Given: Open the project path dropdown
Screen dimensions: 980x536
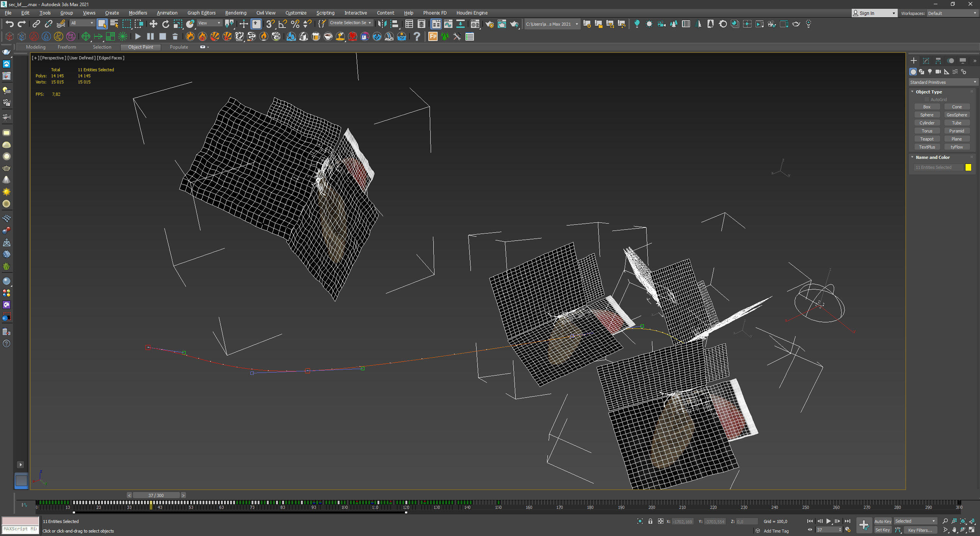Looking at the screenshot, I should click(x=552, y=24).
